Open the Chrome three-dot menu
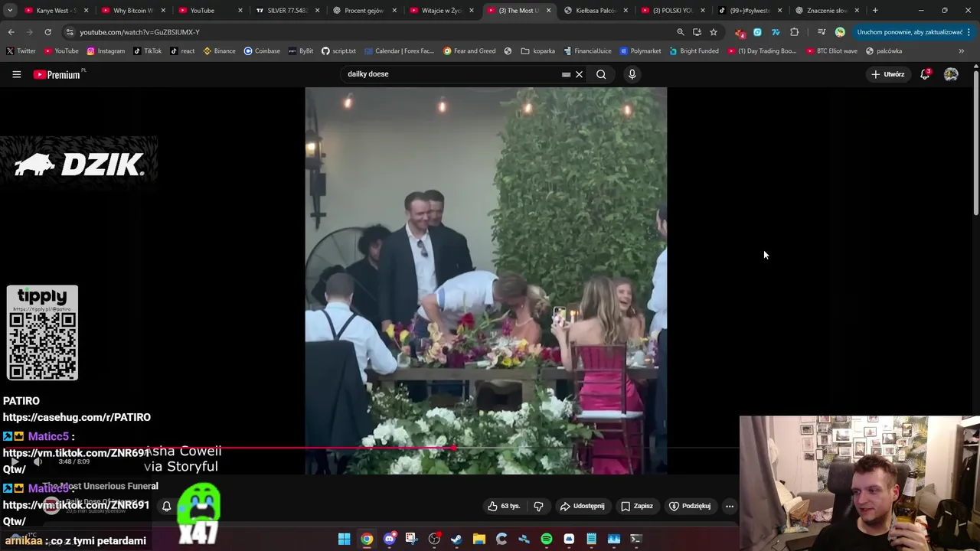980x551 pixels. pyautogui.click(x=969, y=32)
